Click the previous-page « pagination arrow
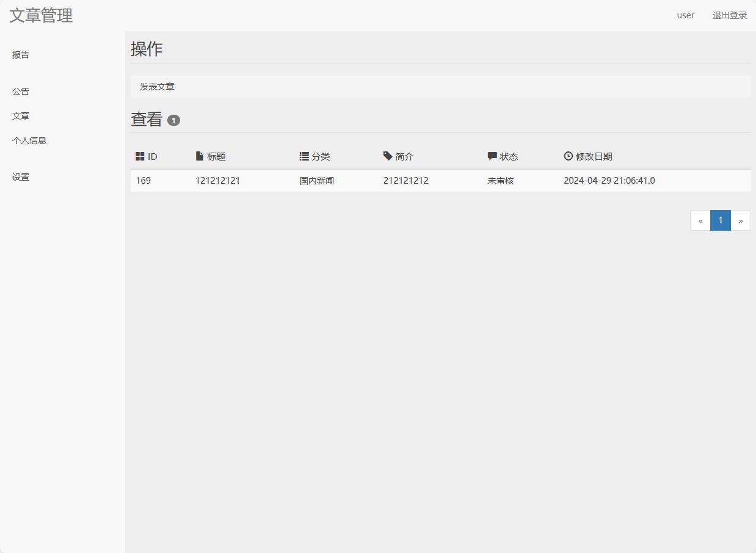 point(700,220)
